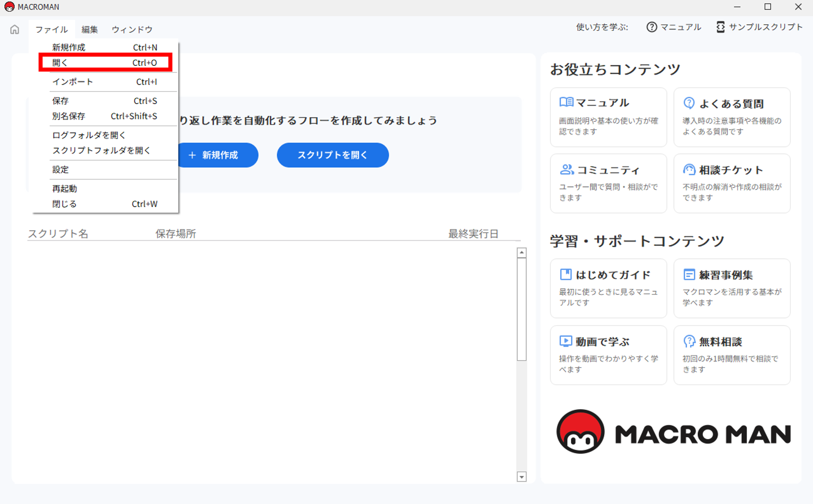Click the 保存場所 column header

[176, 233]
